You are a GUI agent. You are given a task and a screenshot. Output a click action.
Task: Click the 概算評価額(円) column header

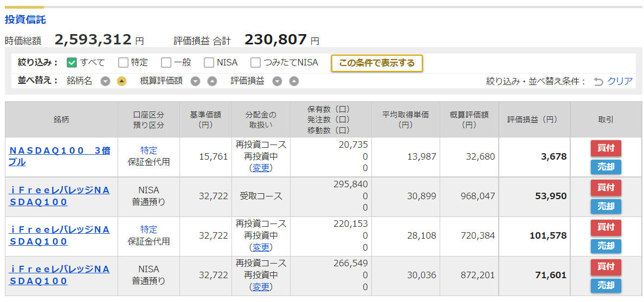(468, 120)
